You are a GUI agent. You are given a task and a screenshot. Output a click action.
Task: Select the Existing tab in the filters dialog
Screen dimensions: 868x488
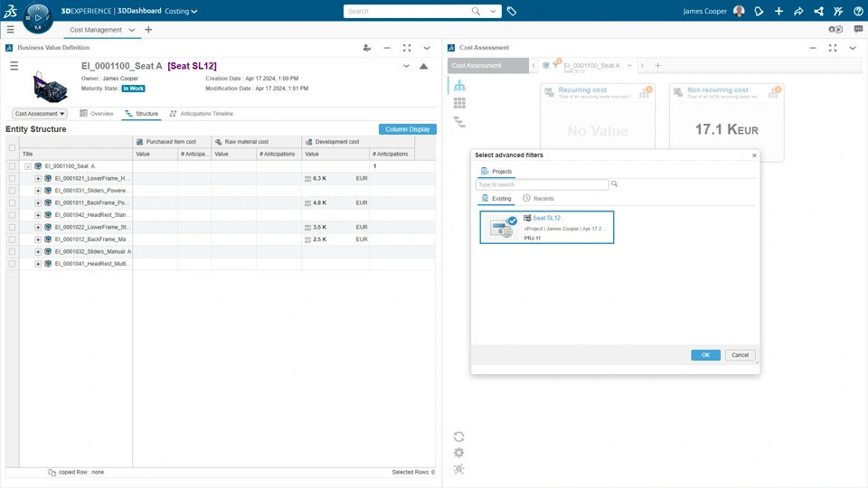coord(496,198)
